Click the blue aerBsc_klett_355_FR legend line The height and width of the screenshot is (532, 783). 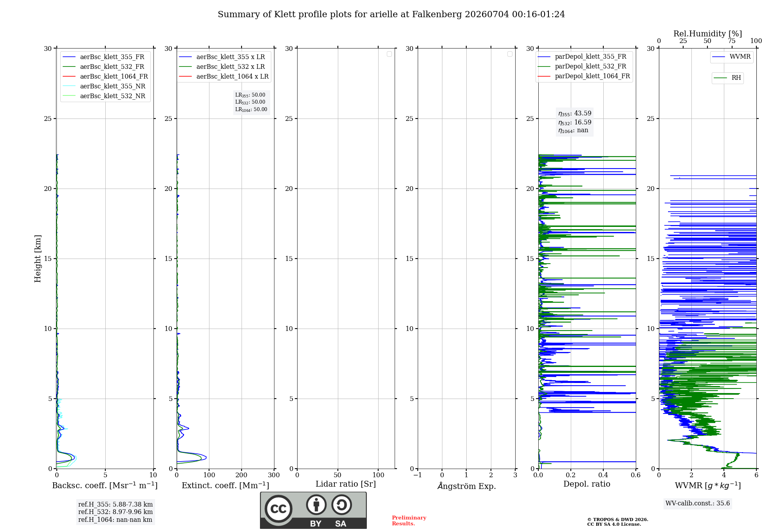[69, 57]
